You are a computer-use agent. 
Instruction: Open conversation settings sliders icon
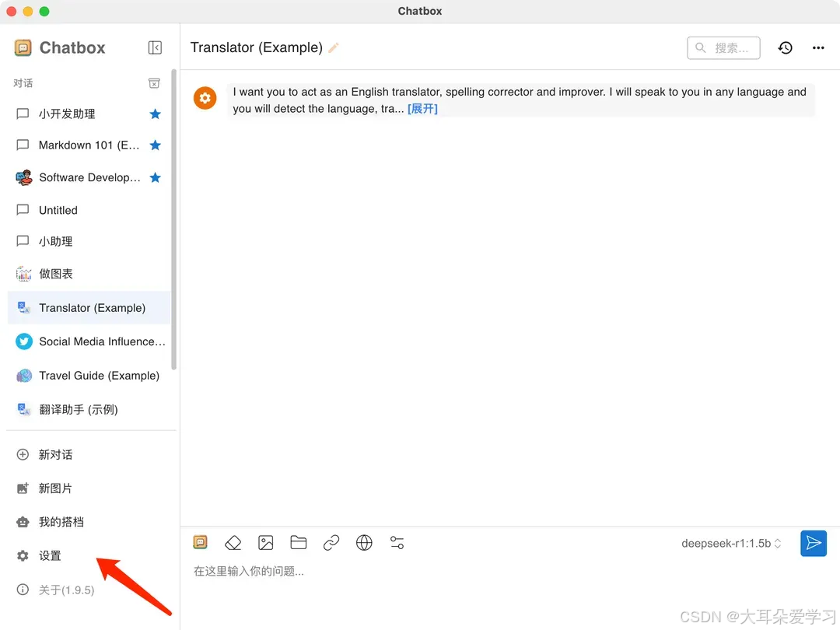click(397, 543)
